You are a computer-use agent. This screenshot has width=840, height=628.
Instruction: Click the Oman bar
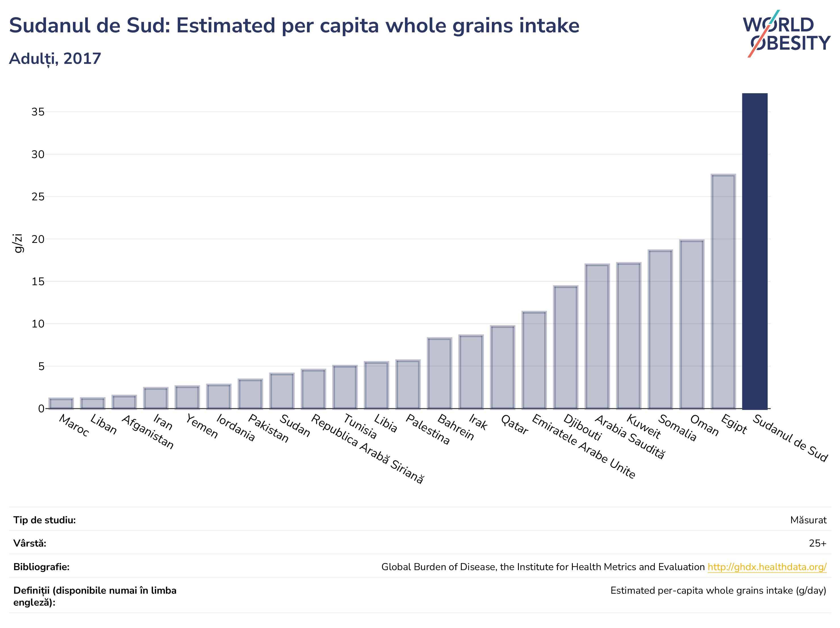coord(692,324)
